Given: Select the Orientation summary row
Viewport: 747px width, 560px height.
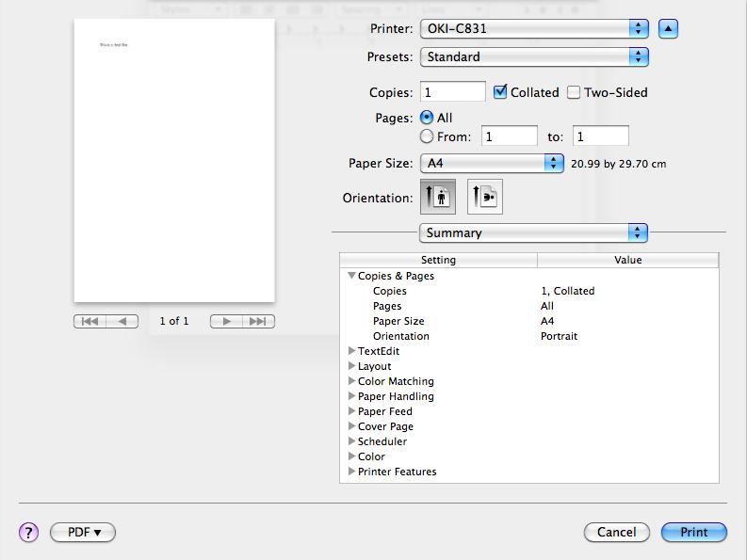Looking at the screenshot, I should 528,336.
